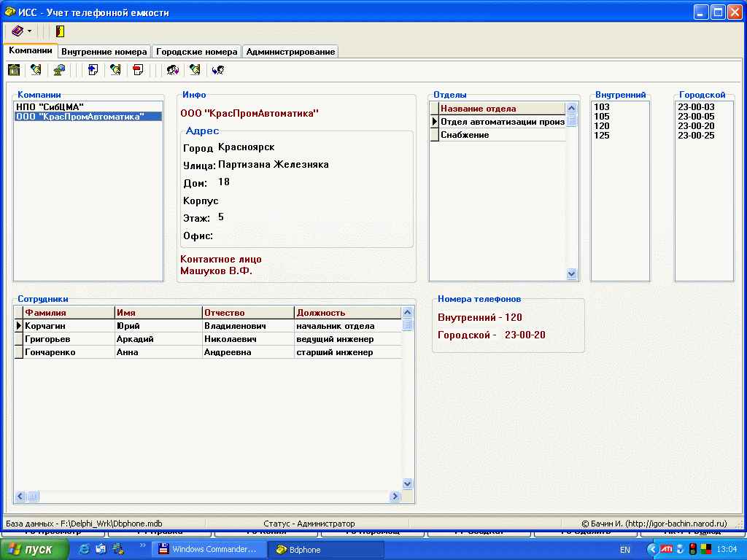Go to the Администрирование tab
This screenshot has width=747, height=560.
290,52
